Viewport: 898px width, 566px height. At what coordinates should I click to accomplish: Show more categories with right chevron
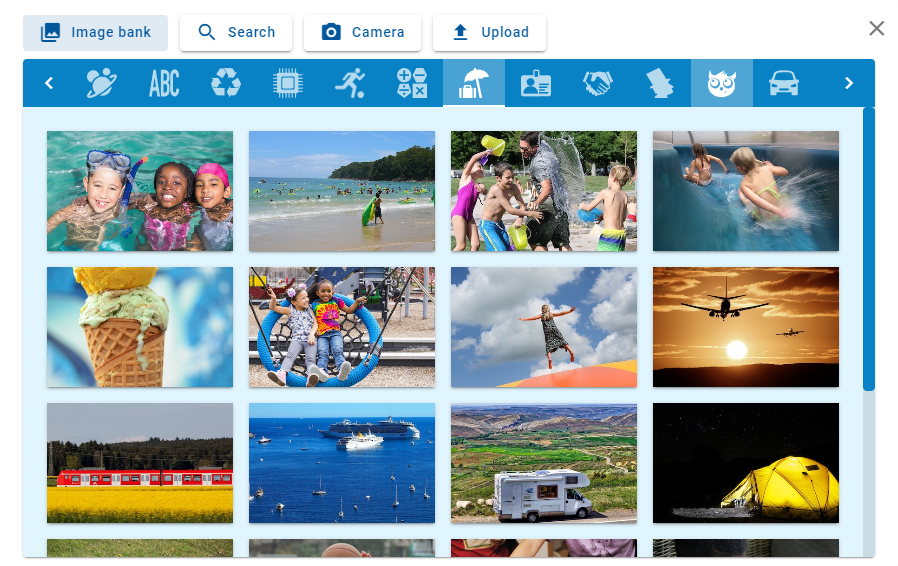tap(849, 83)
